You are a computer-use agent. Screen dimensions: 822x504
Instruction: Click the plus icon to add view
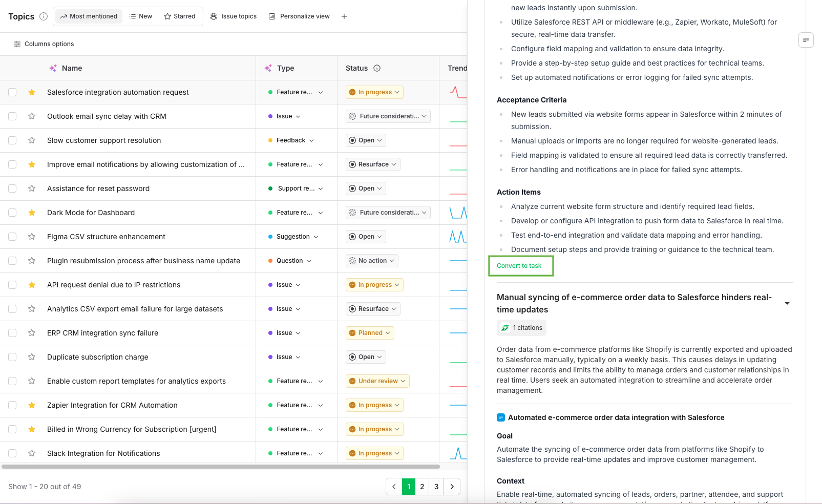pyautogui.click(x=344, y=16)
